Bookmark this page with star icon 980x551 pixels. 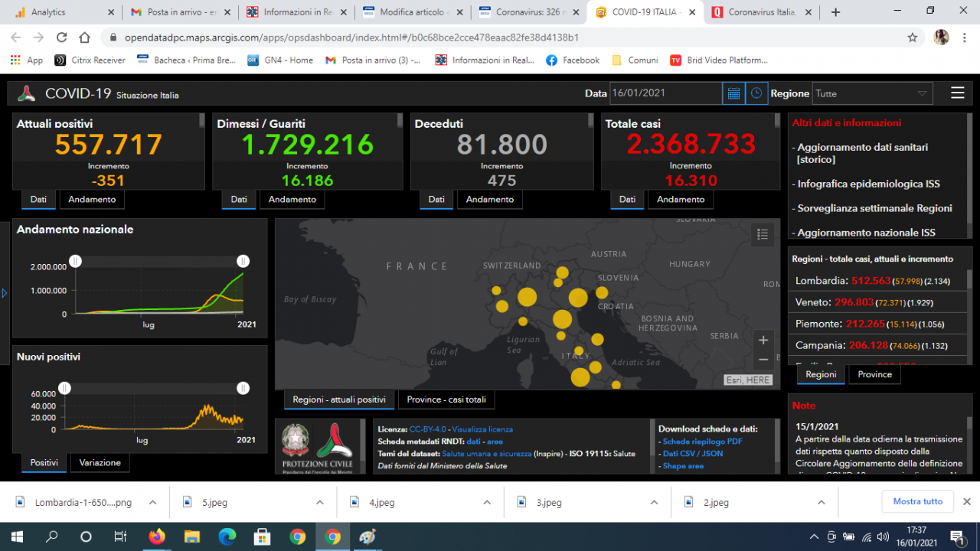[912, 37]
